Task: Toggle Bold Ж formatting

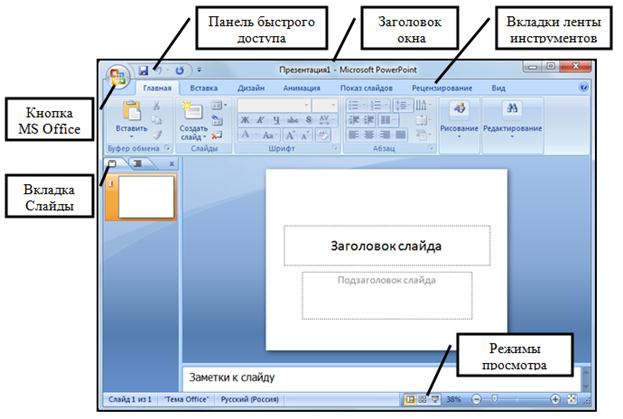Action: tap(245, 120)
